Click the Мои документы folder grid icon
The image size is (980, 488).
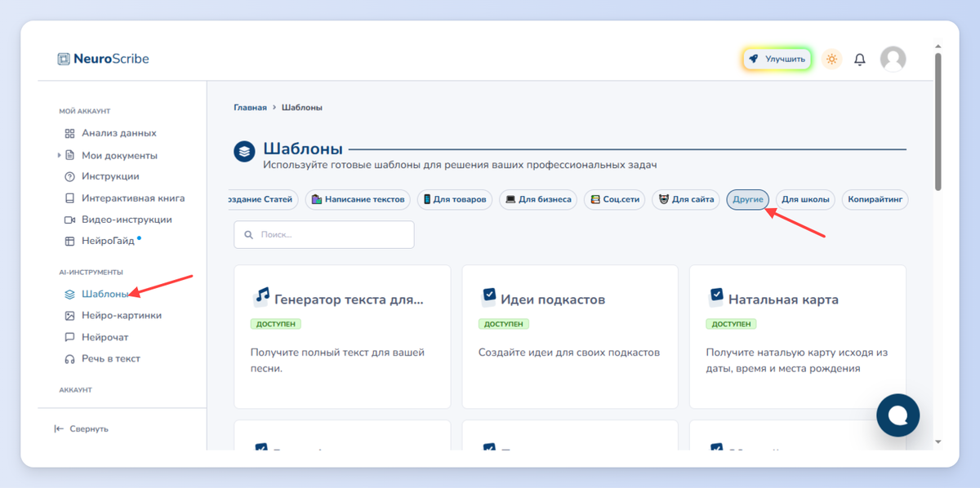(69, 155)
